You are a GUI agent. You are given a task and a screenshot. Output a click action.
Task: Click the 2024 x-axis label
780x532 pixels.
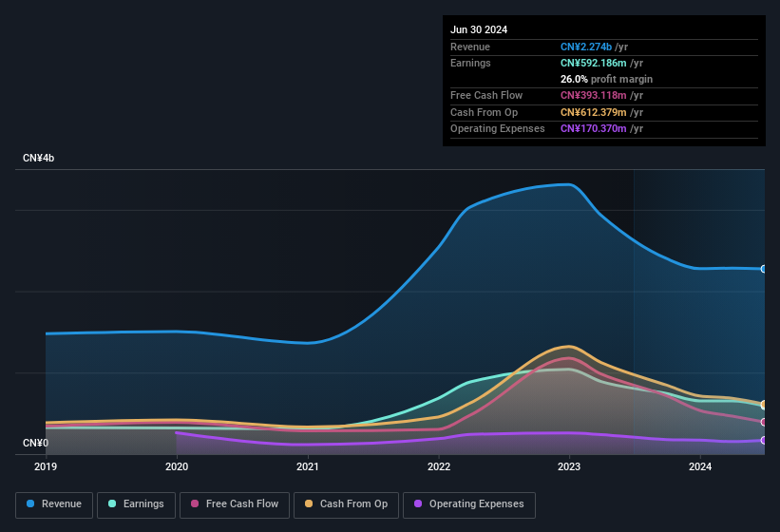coord(700,466)
